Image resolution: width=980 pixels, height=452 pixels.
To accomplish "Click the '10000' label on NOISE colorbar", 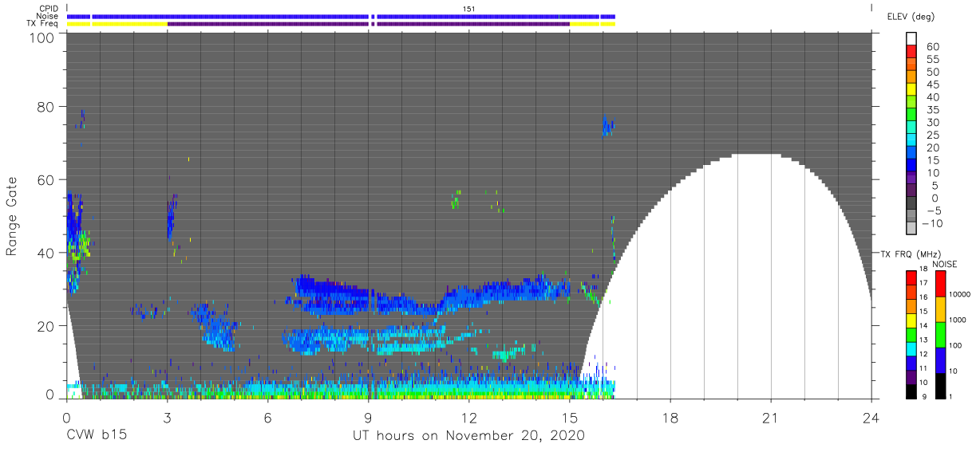I will 958,297.
